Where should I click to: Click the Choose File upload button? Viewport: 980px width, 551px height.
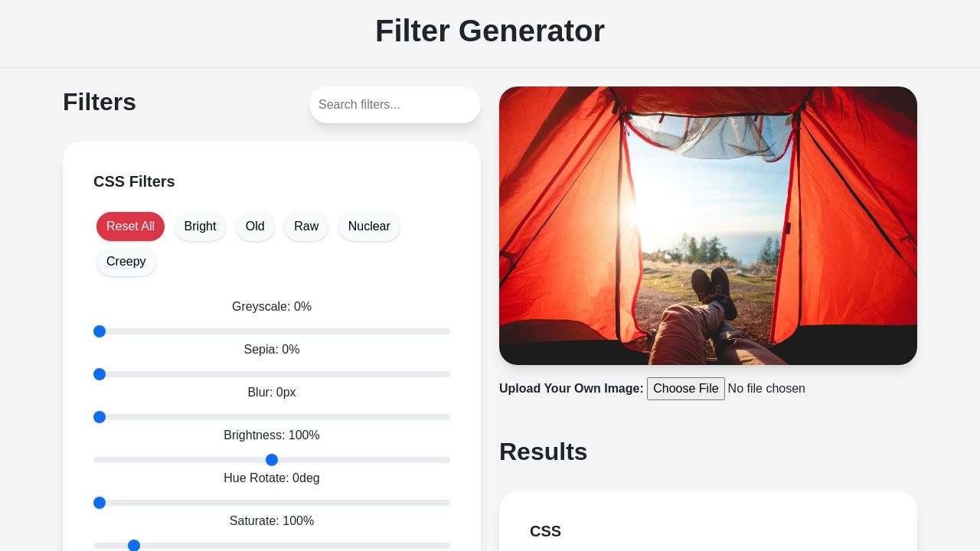[686, 389]
